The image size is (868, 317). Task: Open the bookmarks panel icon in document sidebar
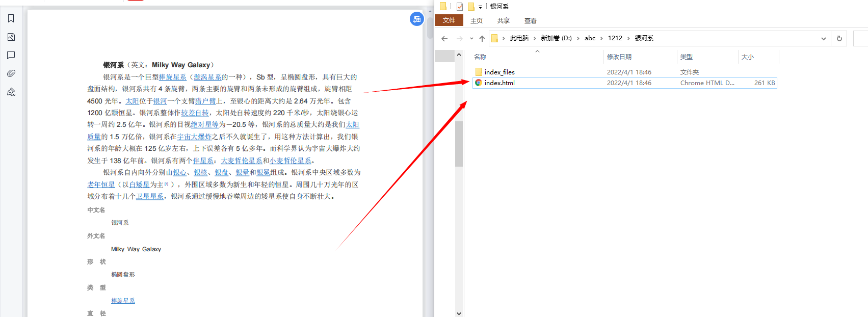click(11, 19)
